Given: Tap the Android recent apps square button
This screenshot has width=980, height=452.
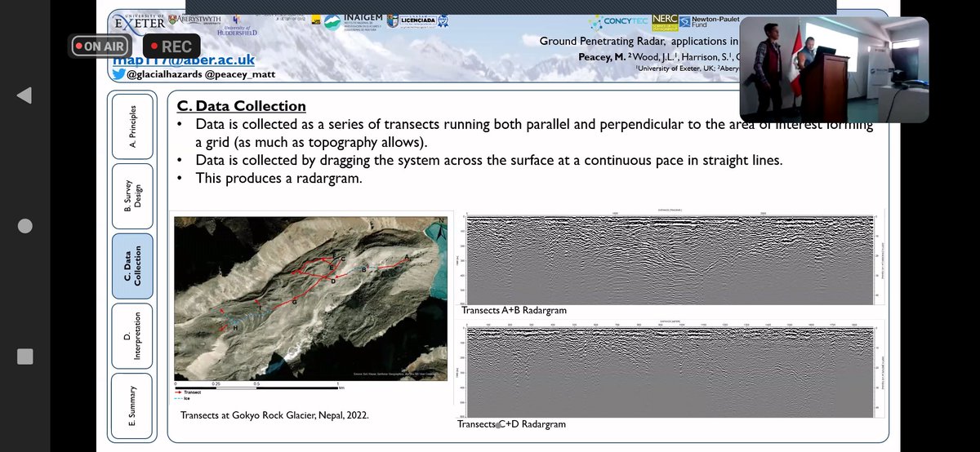Looking at the screenshot, I should [x=24, y=356].
